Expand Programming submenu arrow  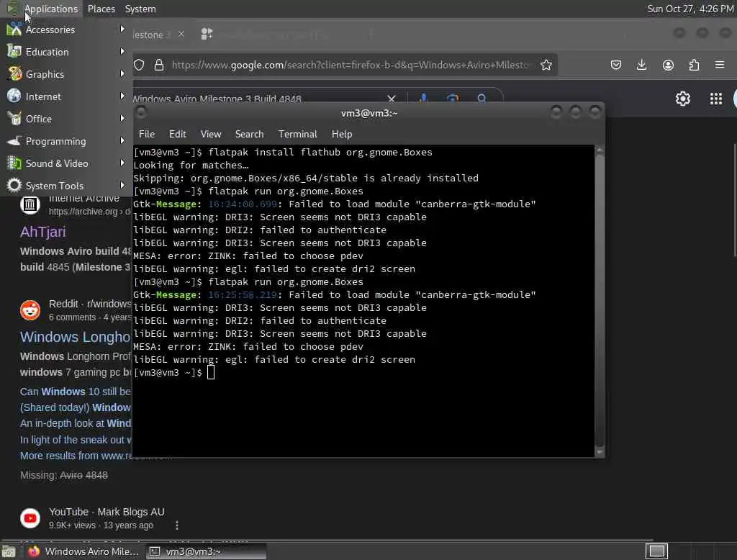coord(122,140)
